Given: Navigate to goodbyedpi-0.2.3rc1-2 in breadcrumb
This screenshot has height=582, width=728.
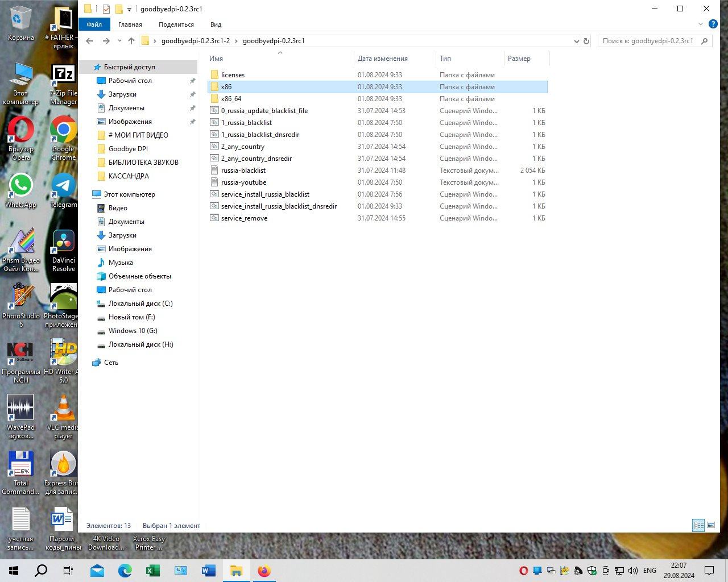Looking at the screenshot, I should pyautogui.click(x=195, y=41).
